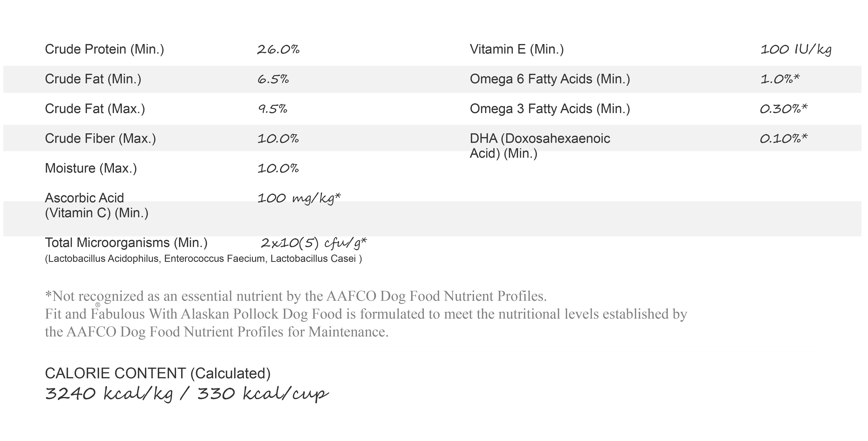Click the AAFCO not-recognized footnote text

(296, 296)
